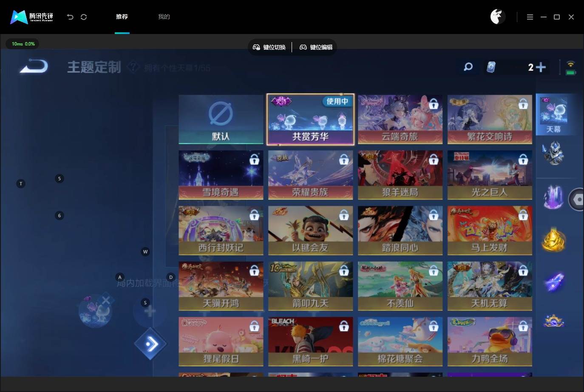584x392 pixels.
Task: Select the 不羡仙 theme card
Action: point(400,286)
